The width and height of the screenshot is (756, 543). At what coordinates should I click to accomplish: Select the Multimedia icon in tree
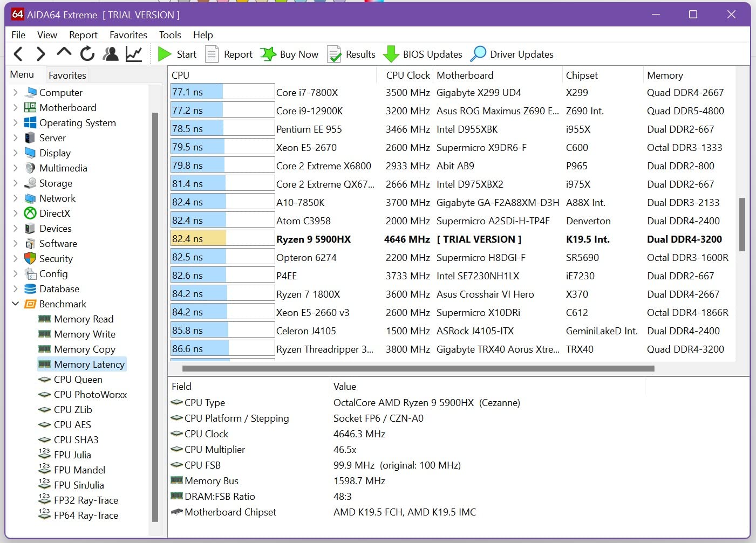click(30, 168)
